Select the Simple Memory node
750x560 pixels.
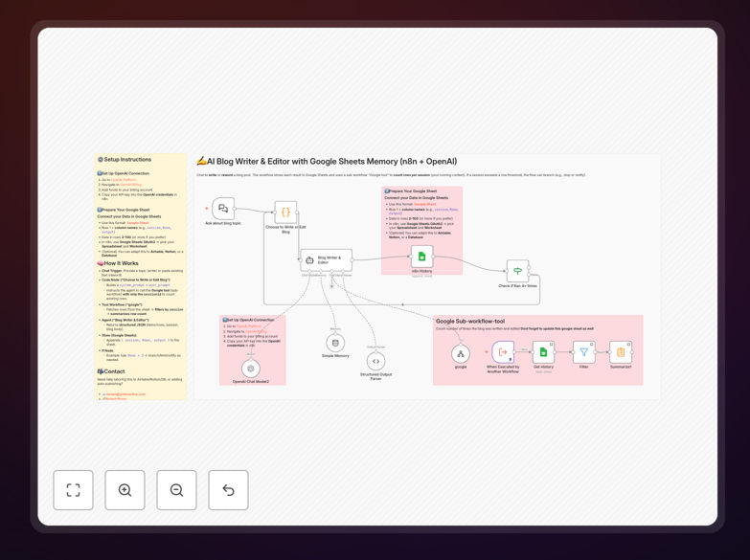pyautogui.click(x=335, y=343)
